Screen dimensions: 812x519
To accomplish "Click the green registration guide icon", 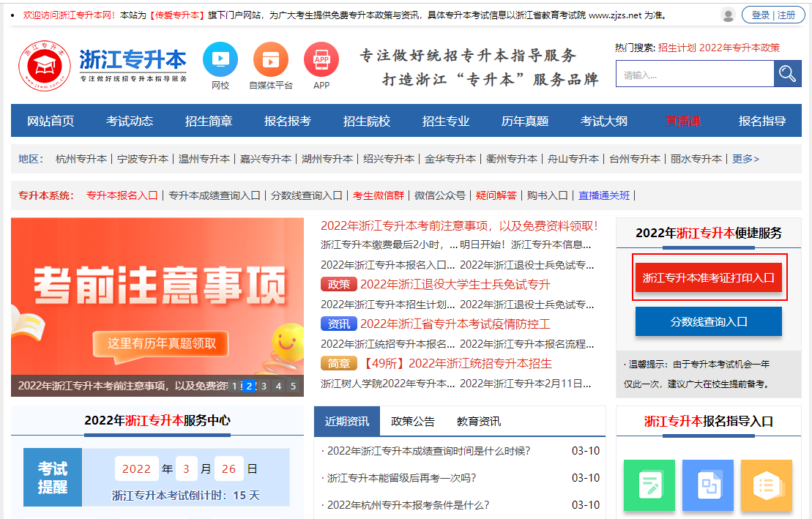I will point(649,485).
